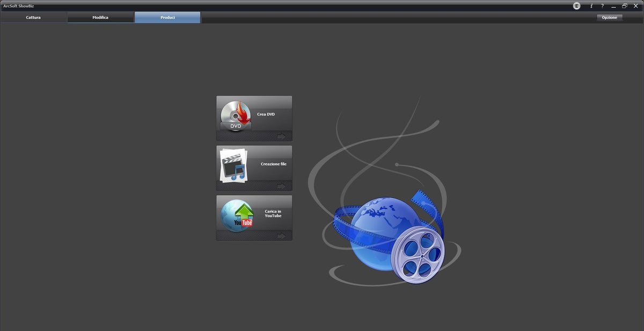Switch to the Cattura tab

coord(33,17)
